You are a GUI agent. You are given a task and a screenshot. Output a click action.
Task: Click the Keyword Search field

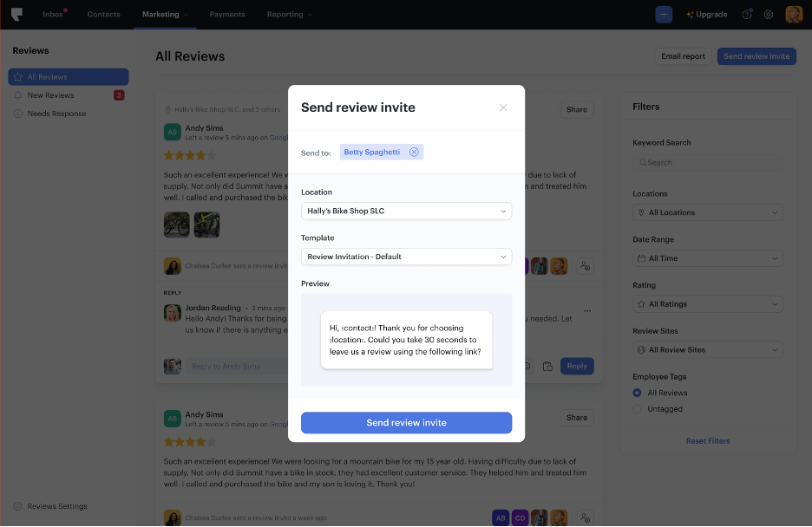pyautogui.click(x=707, y=162)
